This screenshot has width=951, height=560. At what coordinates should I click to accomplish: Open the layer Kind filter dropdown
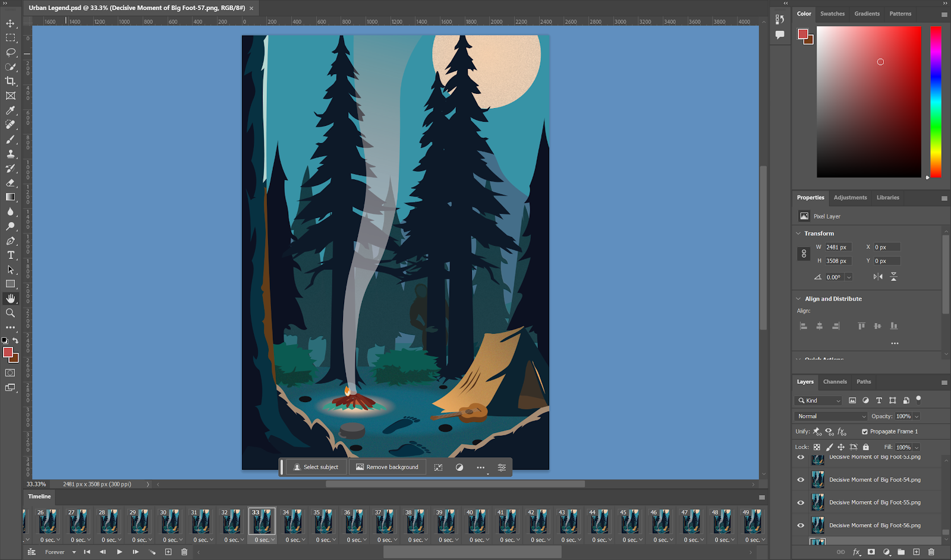[x=818, y=400]
